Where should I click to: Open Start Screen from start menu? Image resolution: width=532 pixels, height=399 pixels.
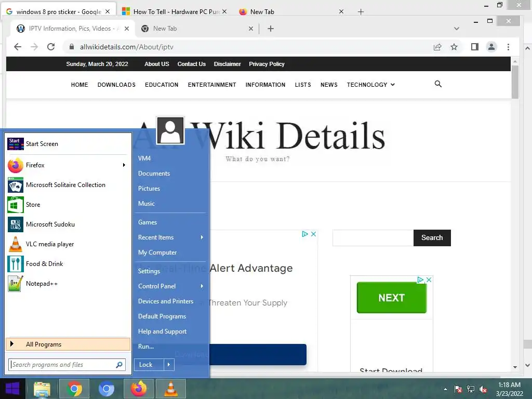(x=68, y=144)
